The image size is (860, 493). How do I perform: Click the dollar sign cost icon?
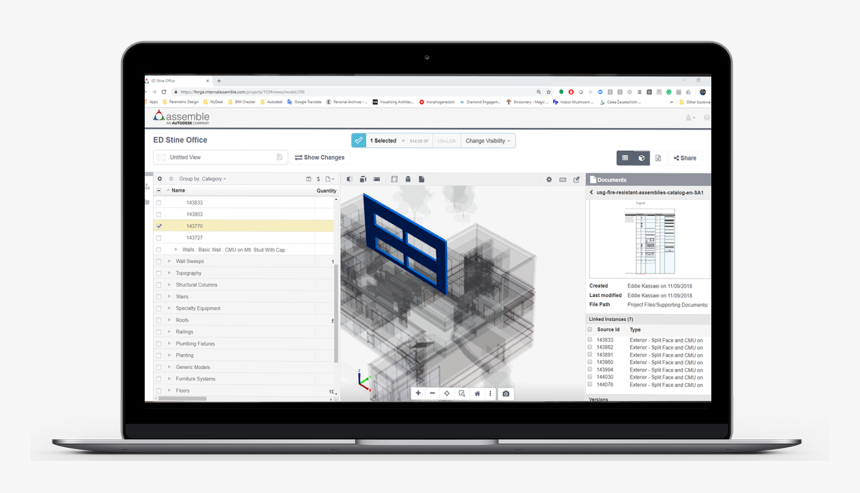click(x=318, y=180)
